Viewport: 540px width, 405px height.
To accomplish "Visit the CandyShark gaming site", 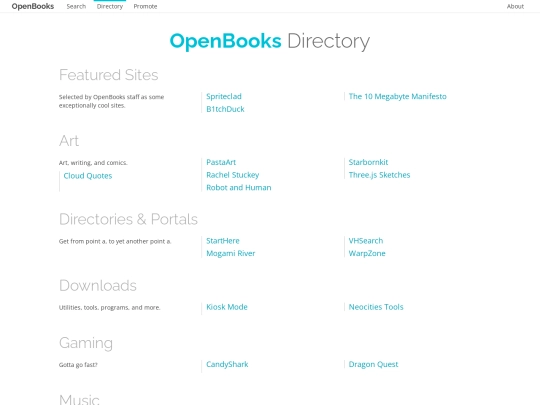I will pyautogui.click(x=227, y=364).
